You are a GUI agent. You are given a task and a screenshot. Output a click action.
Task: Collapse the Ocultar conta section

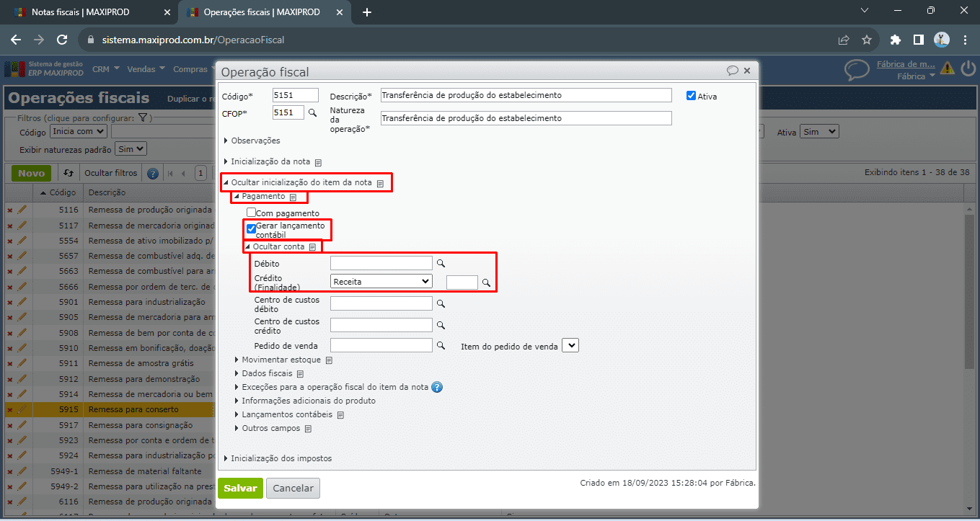click(275, 246)
